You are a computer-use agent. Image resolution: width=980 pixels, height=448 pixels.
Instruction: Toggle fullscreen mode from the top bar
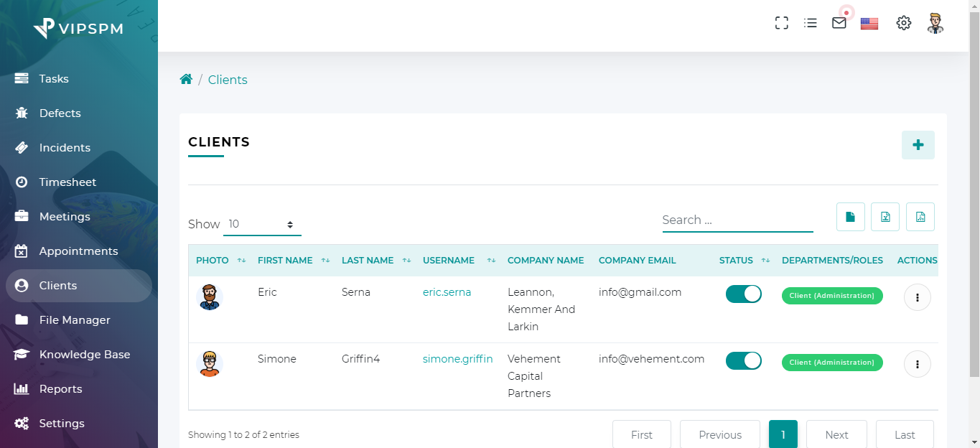click(x=781, y=22)
